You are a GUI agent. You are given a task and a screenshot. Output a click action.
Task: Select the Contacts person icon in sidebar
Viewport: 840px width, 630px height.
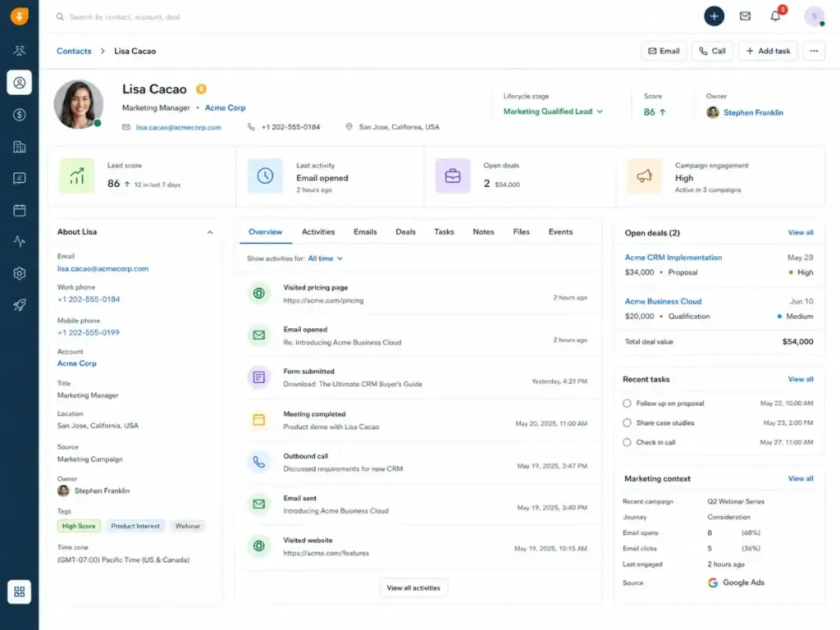point(20,83)
